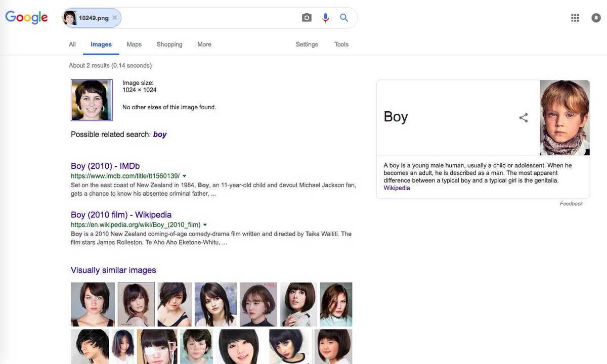Open second similar image in top row
Viewport: 607px width, 364px height.
136,304
